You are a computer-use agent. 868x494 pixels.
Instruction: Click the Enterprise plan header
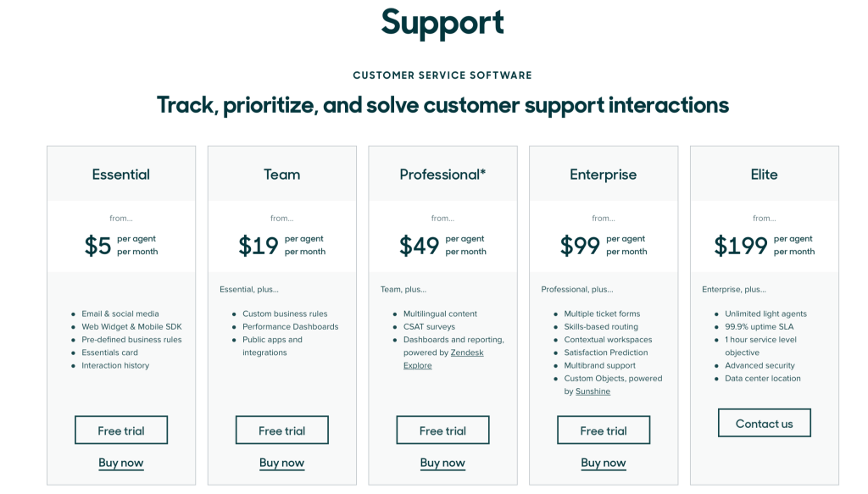603,174
